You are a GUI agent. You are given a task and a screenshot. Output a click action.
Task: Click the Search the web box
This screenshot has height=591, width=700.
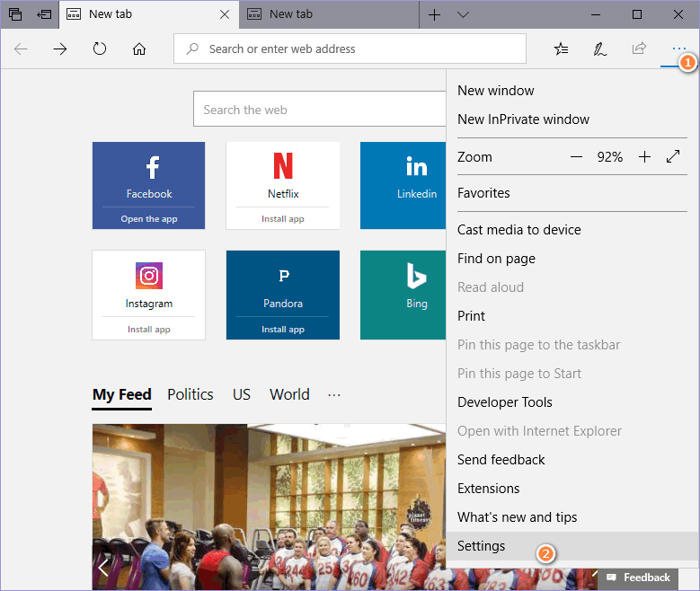click(x=320, y=110)
